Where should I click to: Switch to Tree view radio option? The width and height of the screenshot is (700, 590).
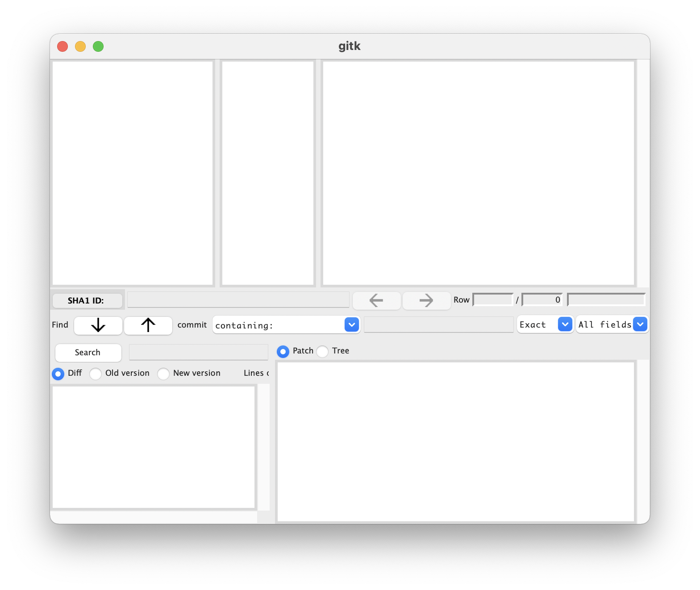(x=322, y=352)
